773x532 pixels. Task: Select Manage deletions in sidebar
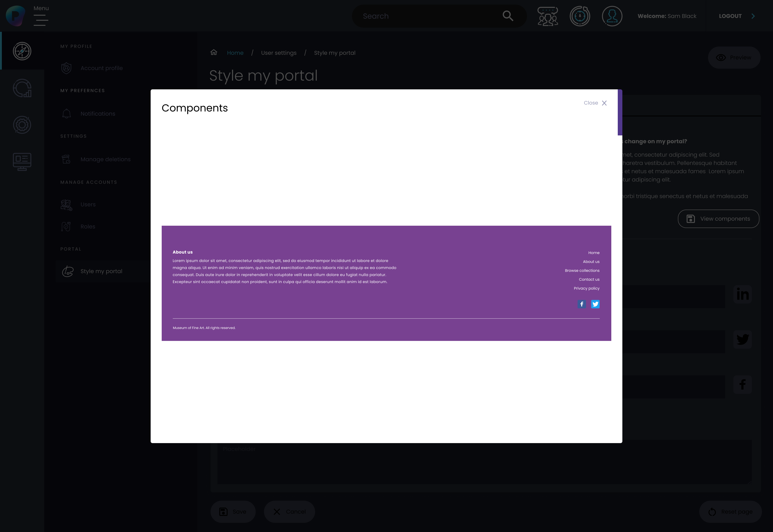[105, 159]
